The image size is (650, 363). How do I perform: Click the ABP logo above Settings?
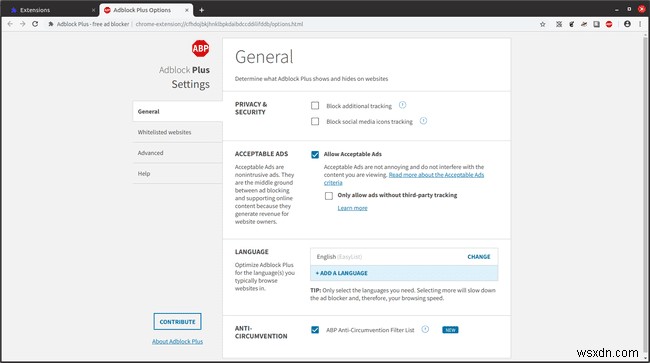coord(200,48)
